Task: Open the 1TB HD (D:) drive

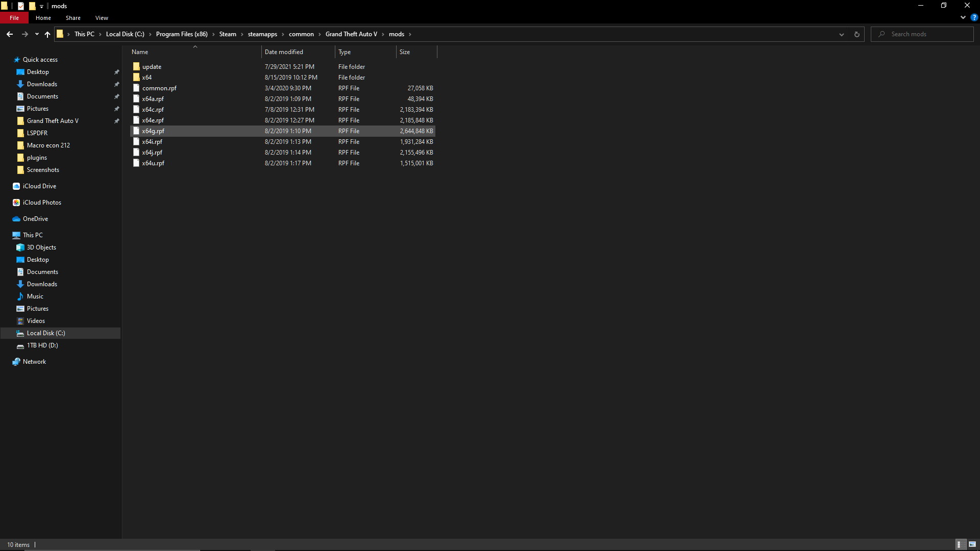Action: click(42, 345)
